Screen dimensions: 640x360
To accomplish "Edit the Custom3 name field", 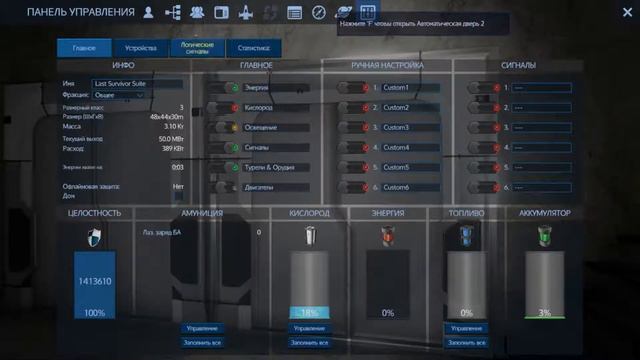I will point(411,127).
